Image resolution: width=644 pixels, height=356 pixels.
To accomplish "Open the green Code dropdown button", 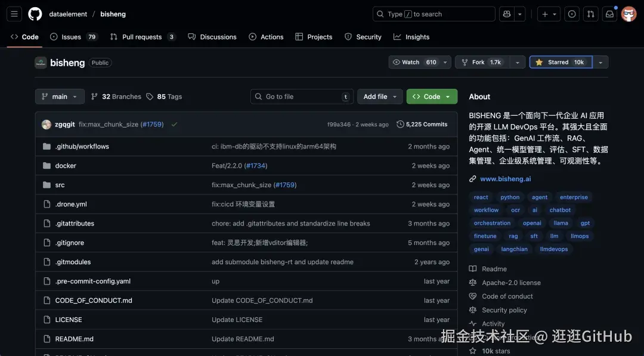I will tap(432, 97).
